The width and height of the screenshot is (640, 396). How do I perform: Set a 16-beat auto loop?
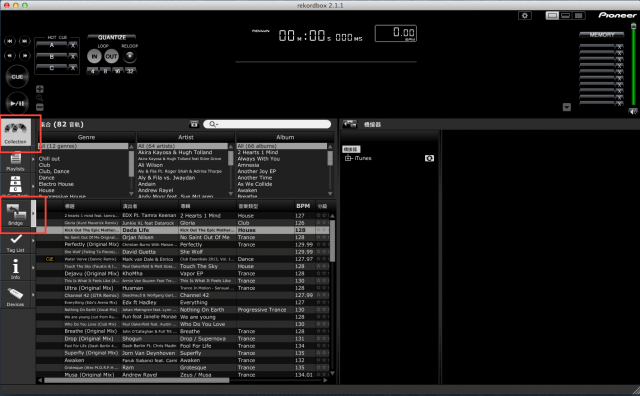click(x=118, y=71)
